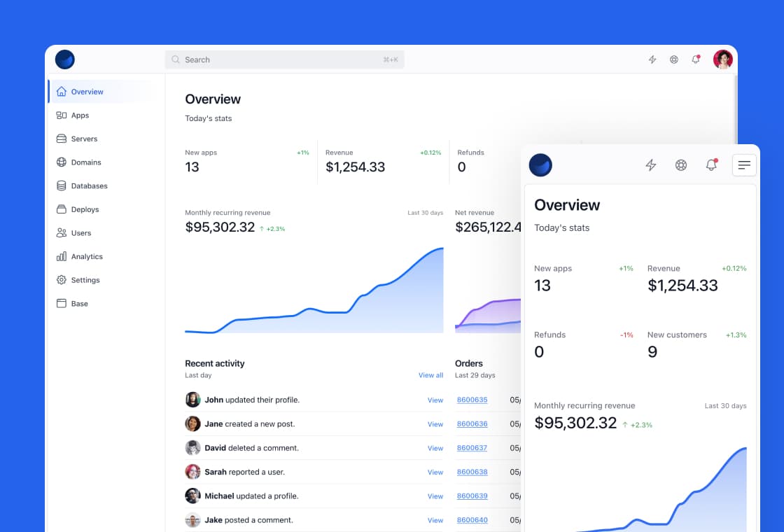This screenshot has height=532, width=784.
Task: Click Sarah's avatar in Recent activity
Action: click(192, 472)
